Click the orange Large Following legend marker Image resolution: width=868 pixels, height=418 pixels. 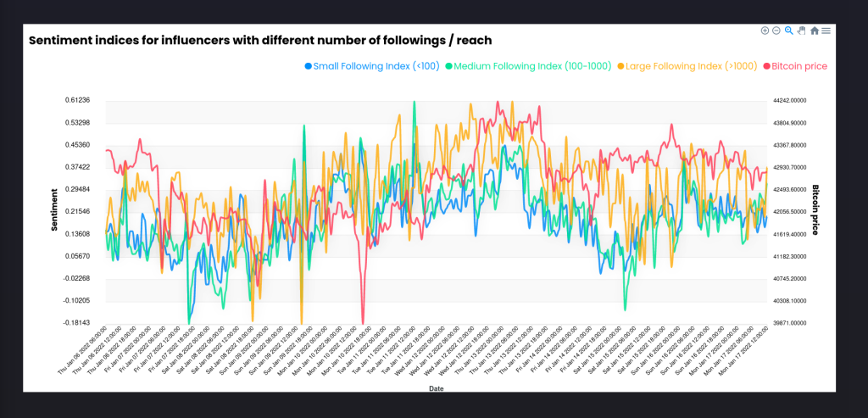pos(620,66)
